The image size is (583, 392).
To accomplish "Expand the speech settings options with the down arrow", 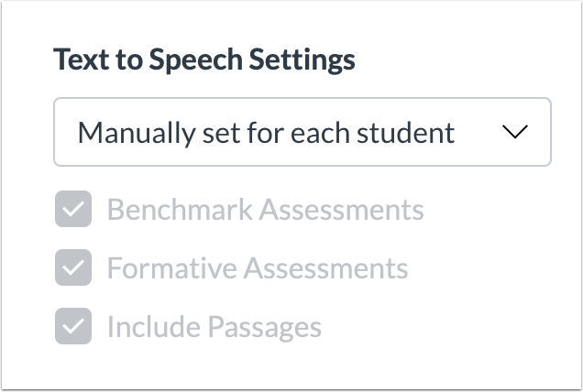I will [x=515, y=132].
